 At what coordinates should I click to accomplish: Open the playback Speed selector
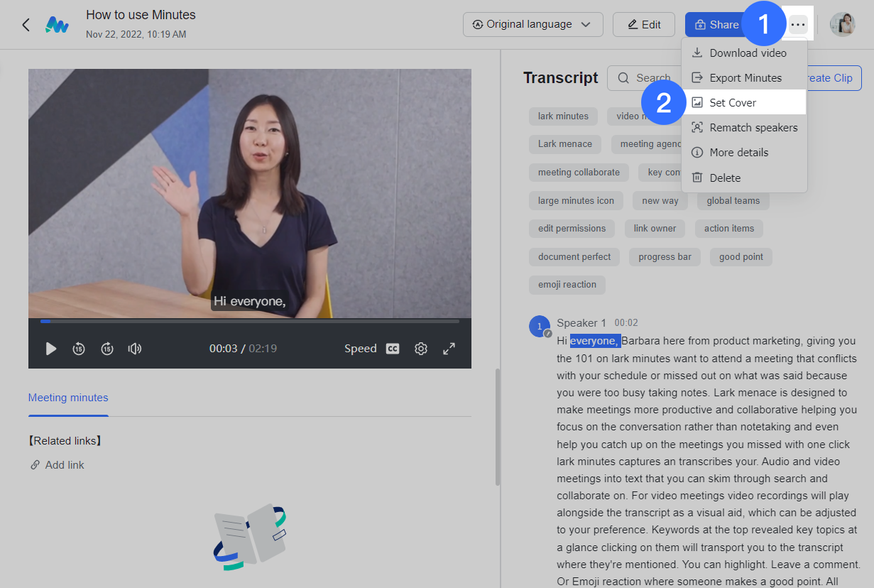(x=361, y=348)
